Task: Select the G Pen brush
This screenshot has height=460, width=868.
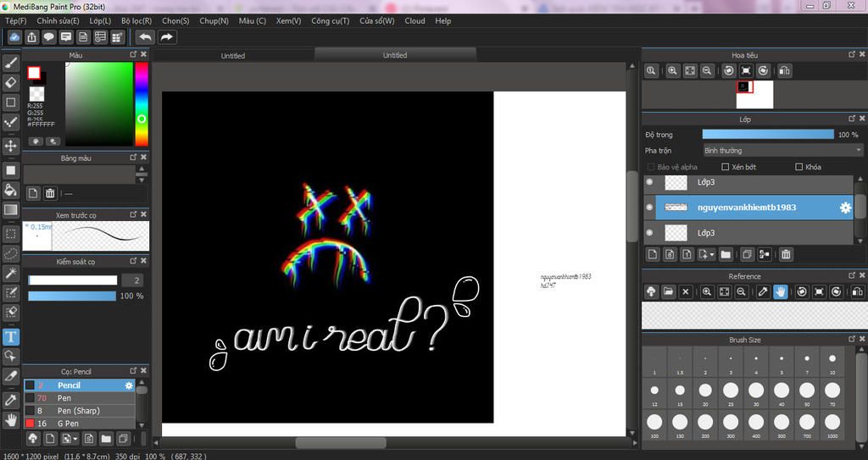Action: (79, 424)
